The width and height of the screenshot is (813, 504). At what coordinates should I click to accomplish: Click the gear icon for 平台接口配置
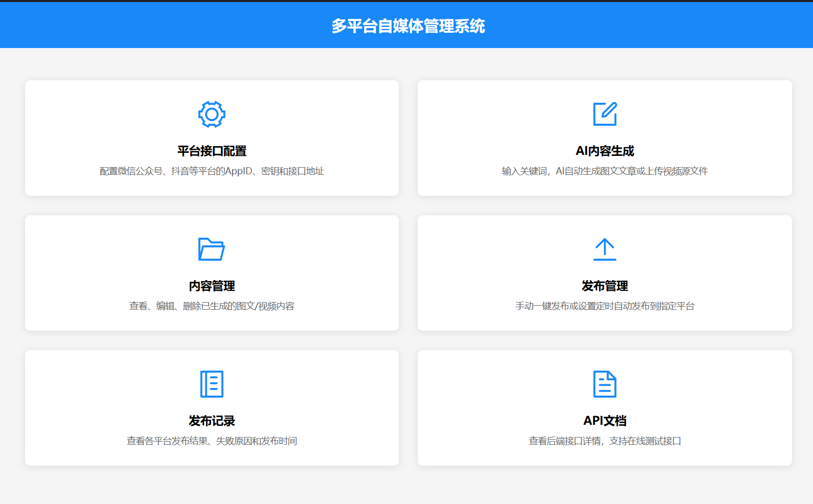(212, 114)
